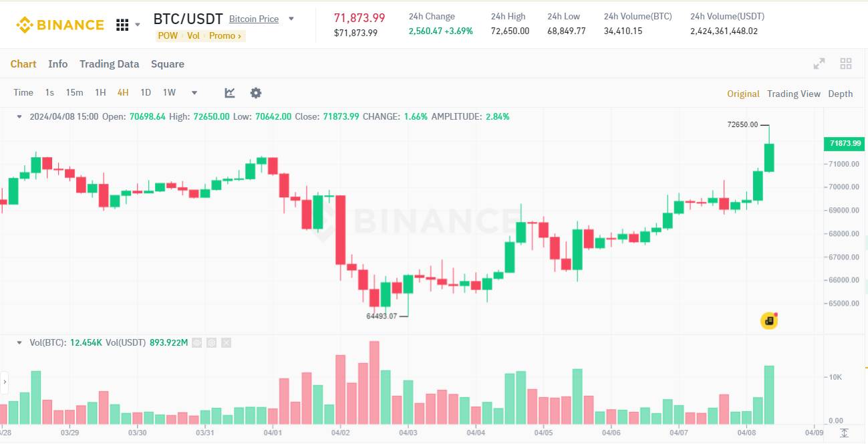The image size is (868, 444).
Task: Open the volume indicator settings icon
Action: click(x=212, y=343)
